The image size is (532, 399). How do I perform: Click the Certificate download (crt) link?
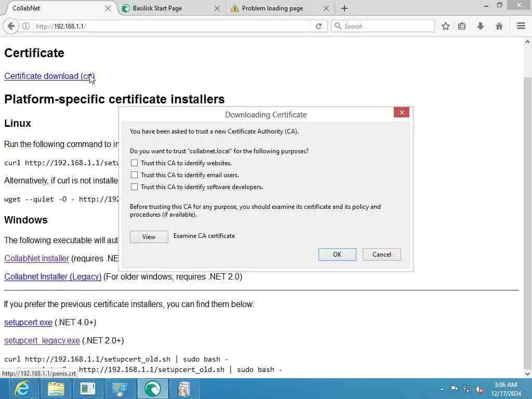coord(49,76)
